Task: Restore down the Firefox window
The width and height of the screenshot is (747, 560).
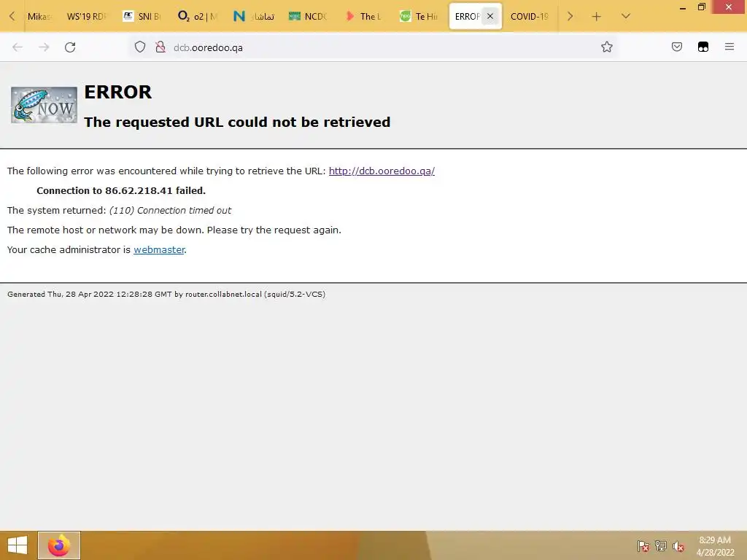Action: coord(701,7)
